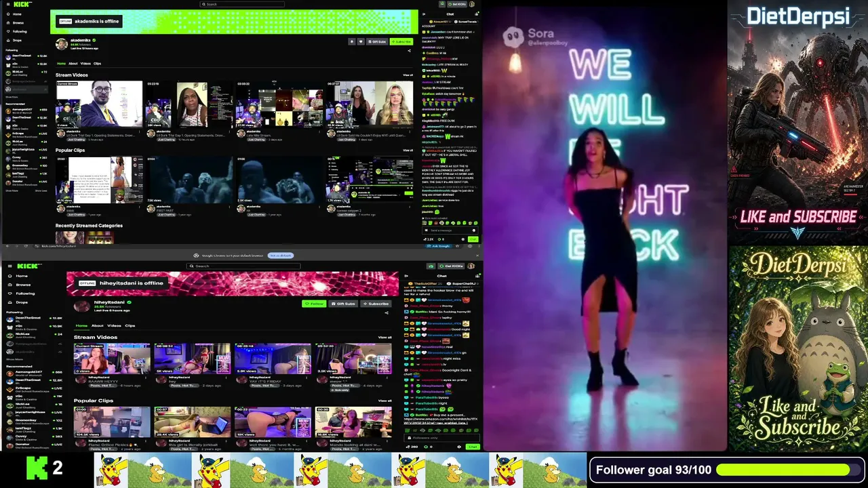Viewport: 868px width, 488px height.
Task: Open Browse in hiheyitsdani window sidebar
Action: point(18,285)
